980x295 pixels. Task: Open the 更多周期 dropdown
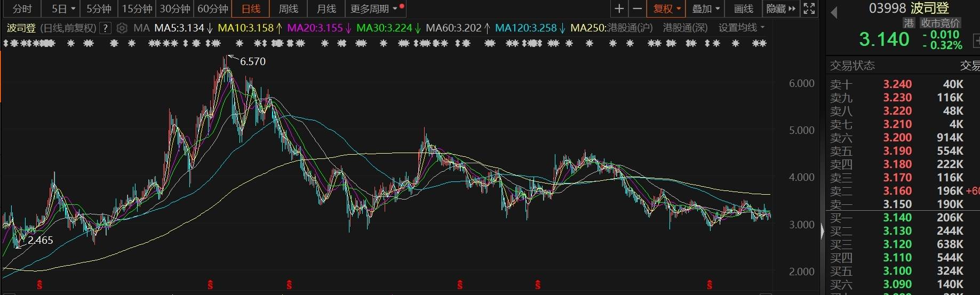click(374, 9)
